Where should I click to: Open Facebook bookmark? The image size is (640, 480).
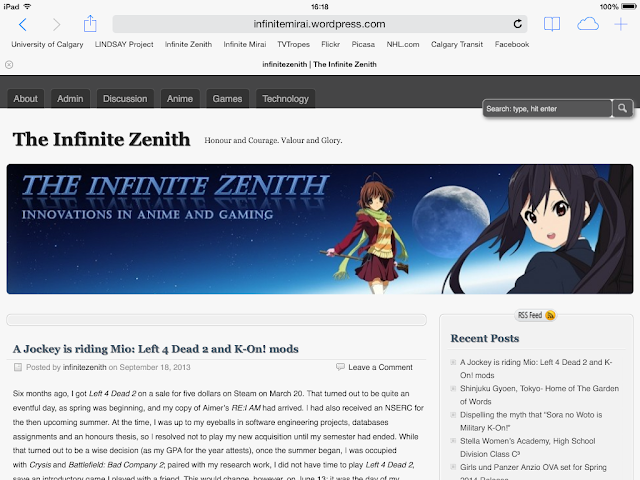click(x=512, y=44)
